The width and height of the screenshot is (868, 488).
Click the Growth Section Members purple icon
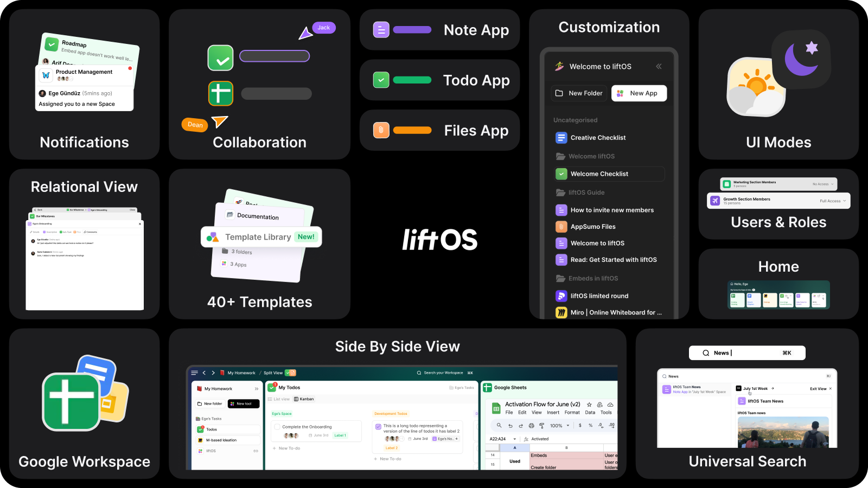(x=714, y=201)
